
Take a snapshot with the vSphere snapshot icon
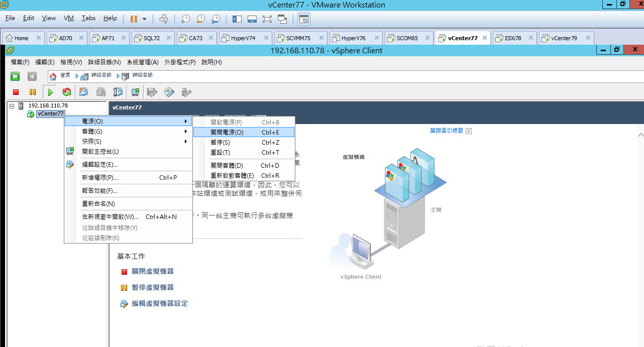click(x=84, y=92)
